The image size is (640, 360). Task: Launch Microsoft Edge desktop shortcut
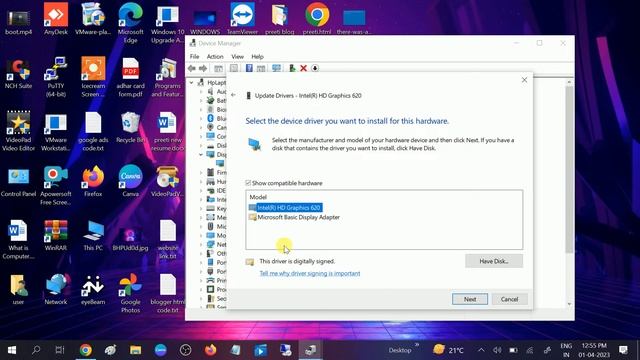tap(130, 22)
